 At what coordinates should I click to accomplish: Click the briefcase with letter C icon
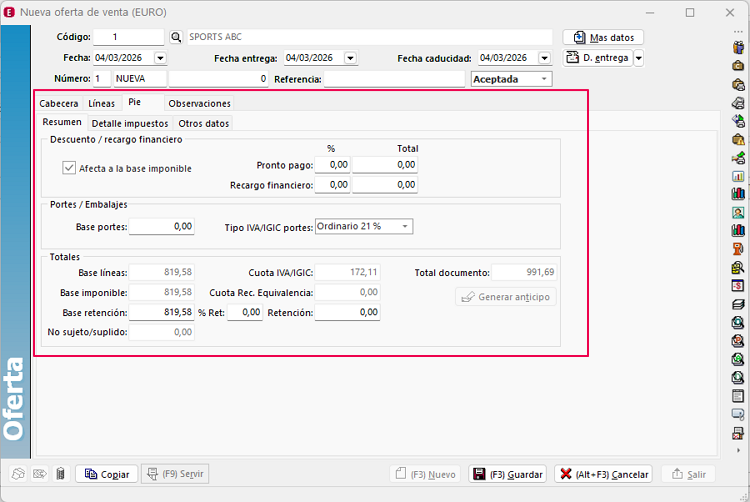738,65
